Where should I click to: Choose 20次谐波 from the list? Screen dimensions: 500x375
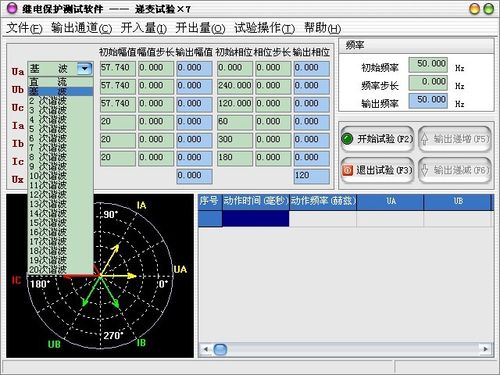click(60, 270)
